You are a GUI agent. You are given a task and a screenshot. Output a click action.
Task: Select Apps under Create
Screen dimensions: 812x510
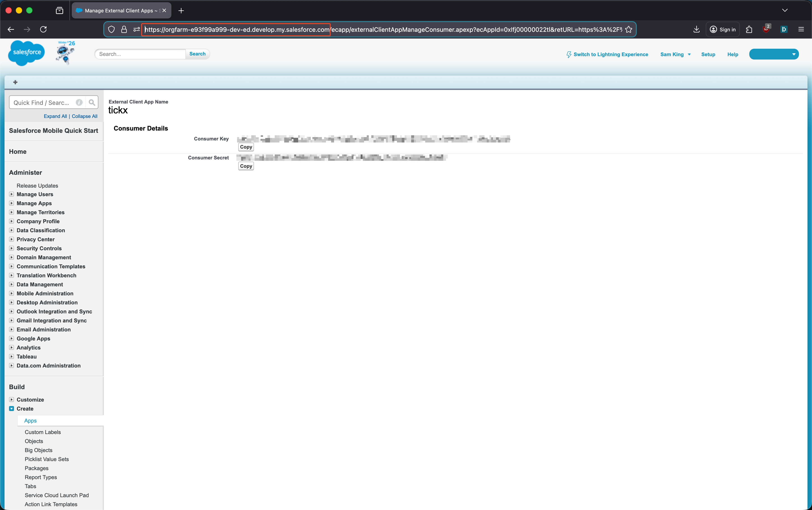[30, 420]
